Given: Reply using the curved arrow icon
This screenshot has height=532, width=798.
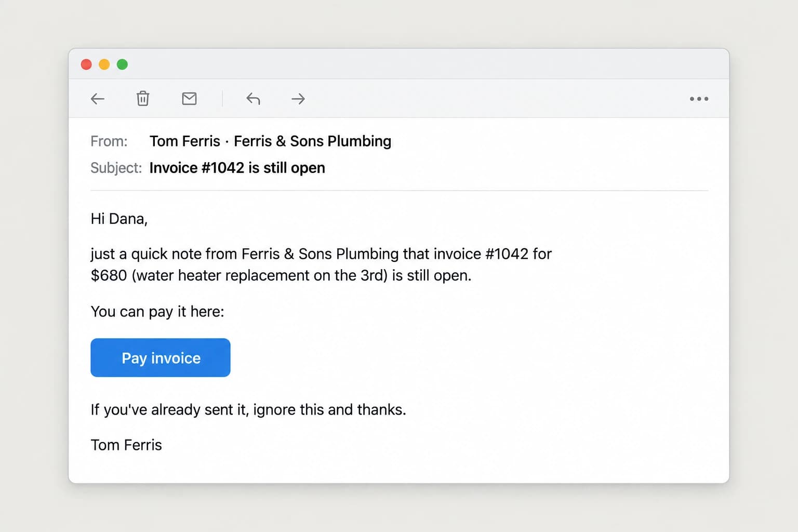Looking at the screenshot, I should pyautogui.click(x=253, y=99).
